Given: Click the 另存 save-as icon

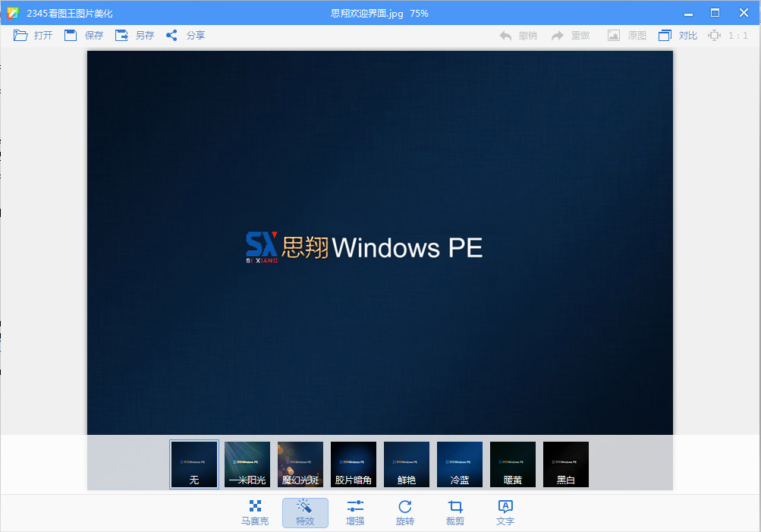Looking at the screenshot, I should [x=121, y=36].
